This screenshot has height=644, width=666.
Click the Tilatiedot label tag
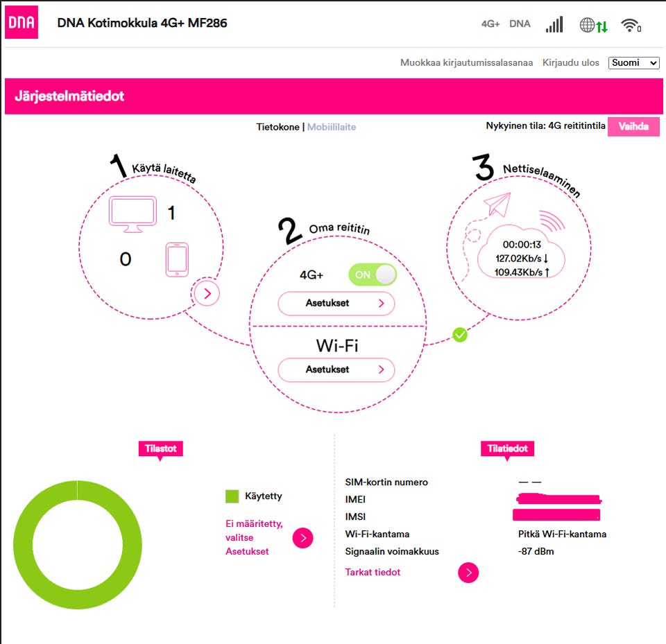[507, 449]
